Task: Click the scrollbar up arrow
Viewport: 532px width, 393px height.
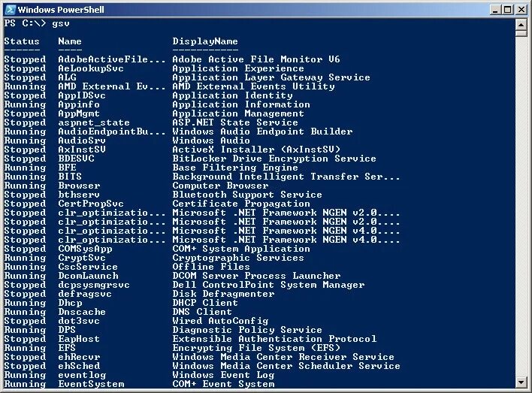Action: tap(521, 25)
